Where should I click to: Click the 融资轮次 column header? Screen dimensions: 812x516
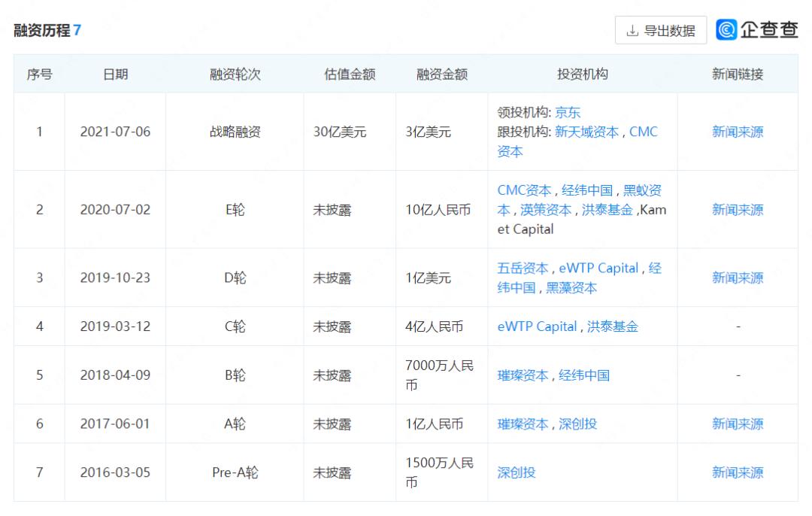tap(235, 74)
